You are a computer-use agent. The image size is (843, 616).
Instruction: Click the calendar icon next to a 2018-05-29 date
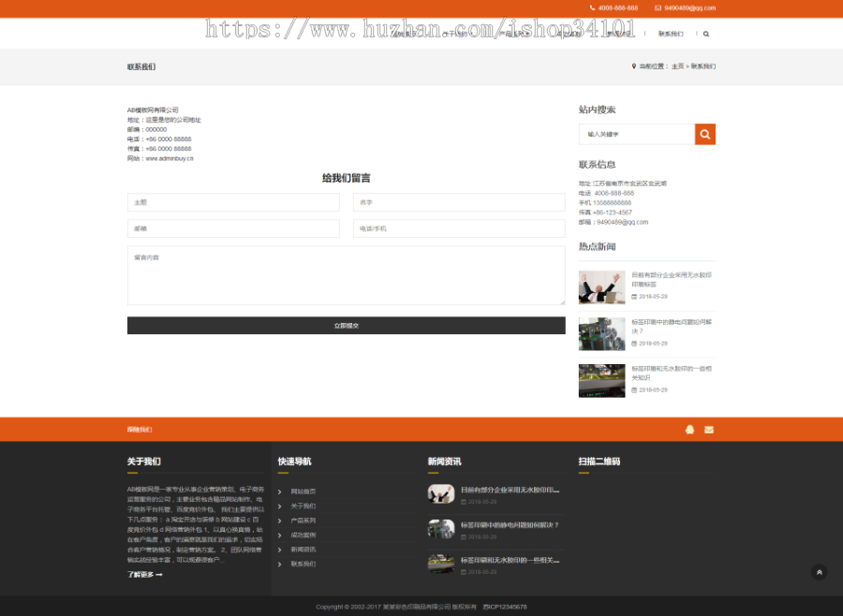coord(636,297)
